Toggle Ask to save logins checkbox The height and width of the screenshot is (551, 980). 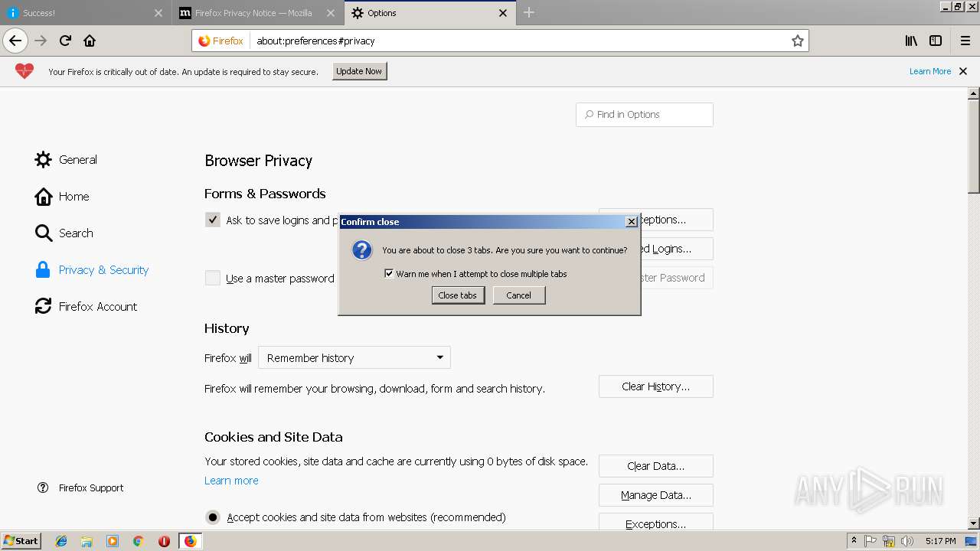[213, 220]
